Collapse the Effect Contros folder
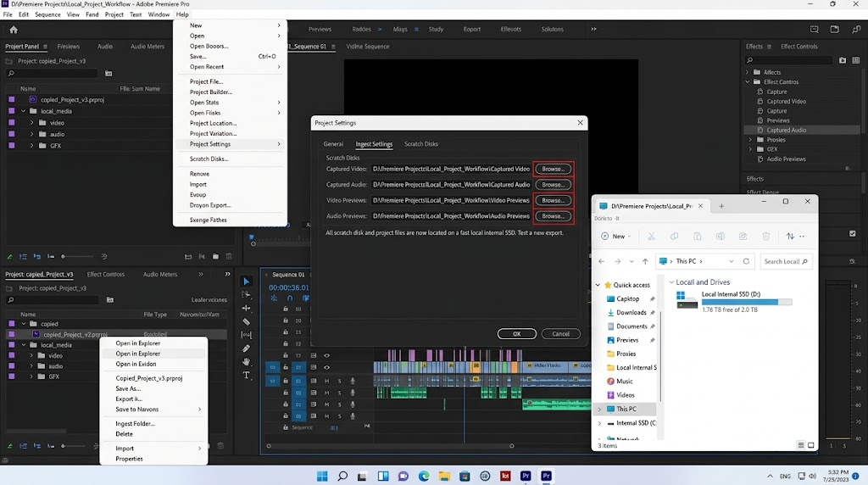The image size is (868, 485). tap(748, 82)
